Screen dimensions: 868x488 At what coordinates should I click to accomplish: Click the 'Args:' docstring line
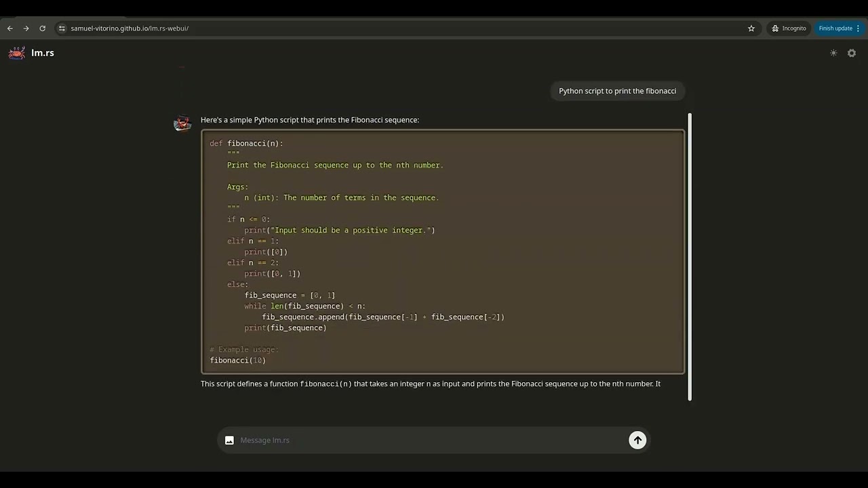click(x=238, y=186)
